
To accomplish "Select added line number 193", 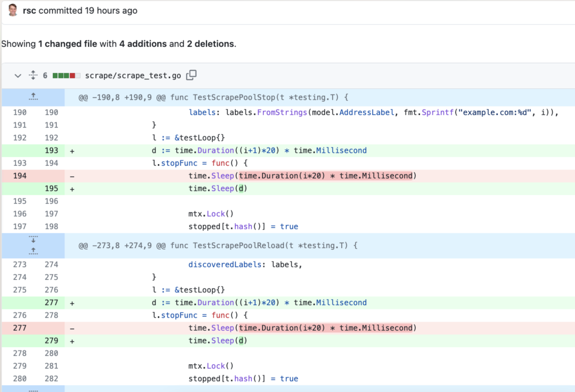I will point(51,150).
